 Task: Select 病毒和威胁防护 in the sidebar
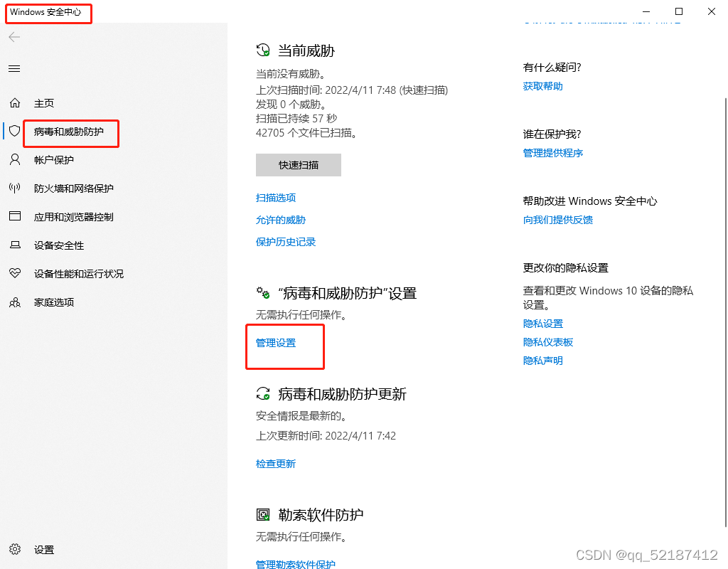(x=69, y=132)
